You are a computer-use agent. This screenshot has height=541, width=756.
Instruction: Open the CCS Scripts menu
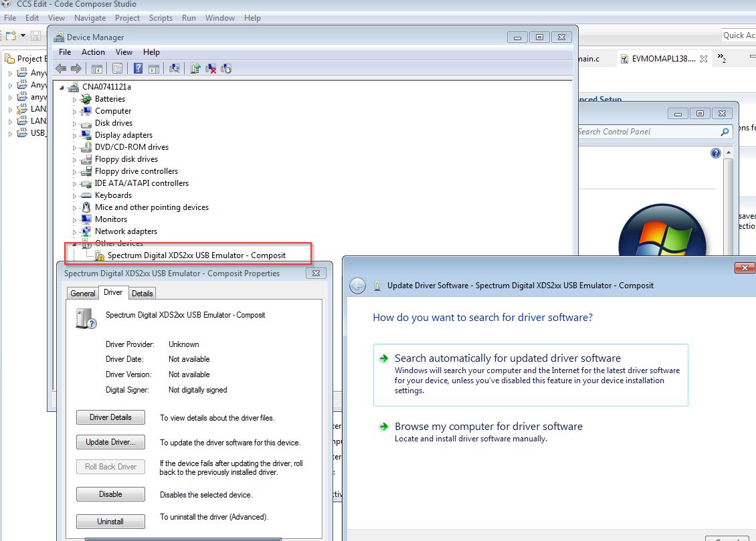[161, 18]
